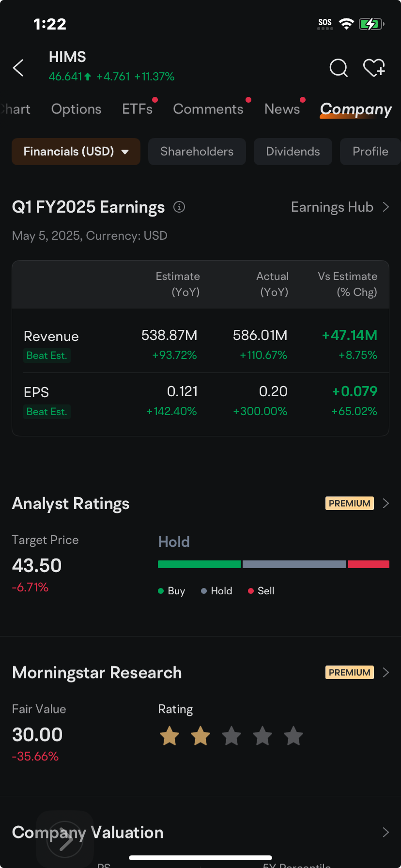Image resolution: width=401 pixels, height=868 pixels.
Task: Tap the actual EPS 0.20 value
Action: (x=273, y=391)
